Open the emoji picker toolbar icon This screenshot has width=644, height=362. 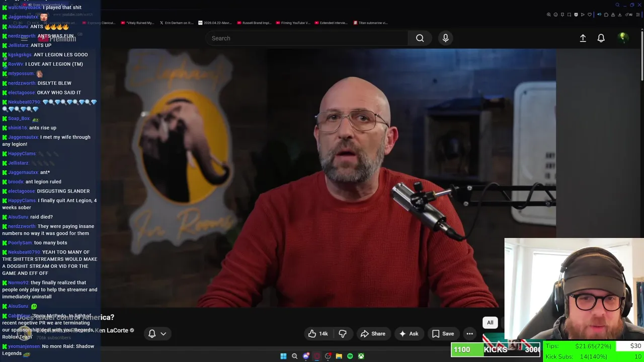point(555,15)
